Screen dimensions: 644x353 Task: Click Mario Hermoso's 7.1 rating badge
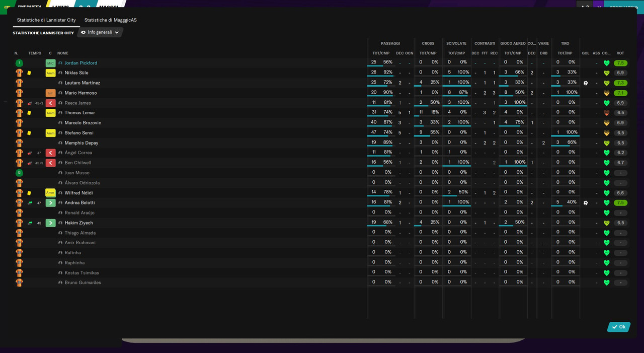[620, 93]
